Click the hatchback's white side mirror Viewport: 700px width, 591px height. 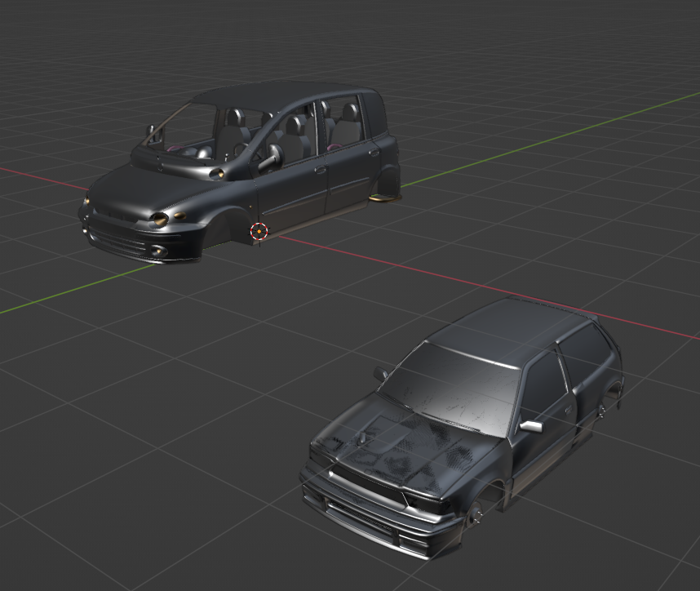(x=531, y=426)
